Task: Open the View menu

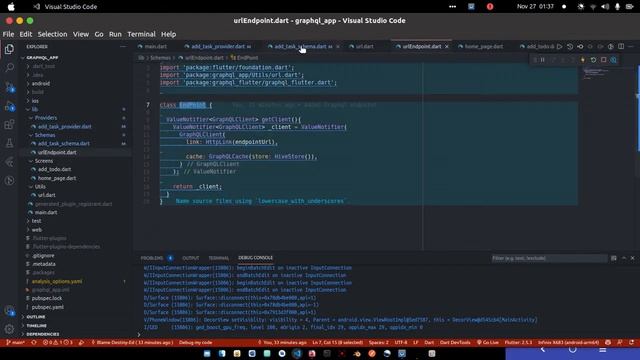Action: 81,34
